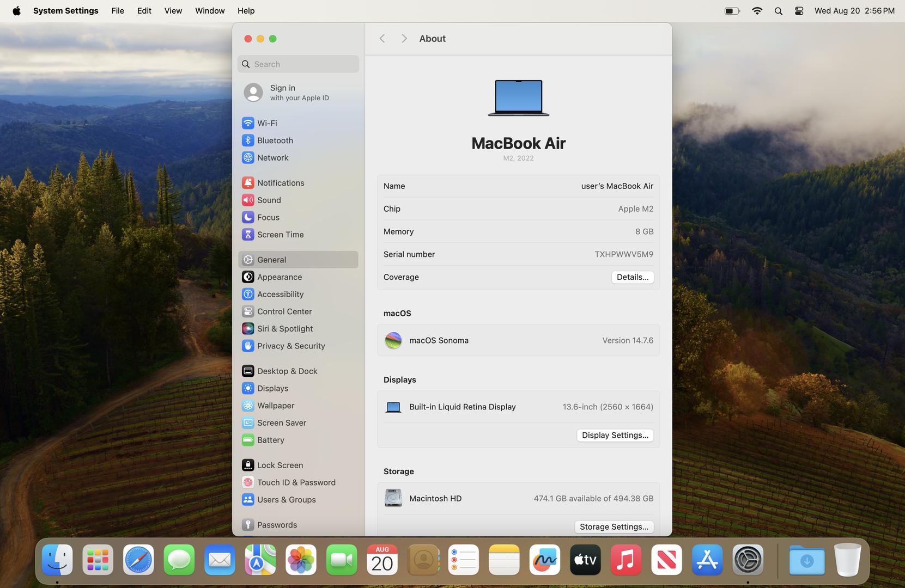Open Focus settings
The image size is (905, 588).
click(x=297, y=217)
